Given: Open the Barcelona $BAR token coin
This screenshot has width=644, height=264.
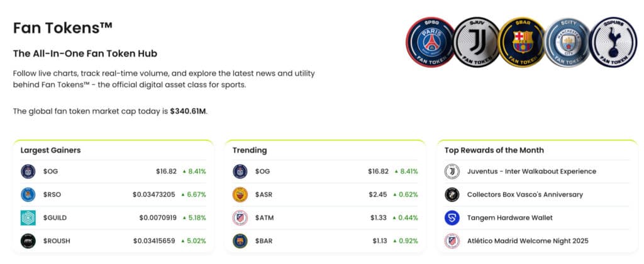Looking at the screenshot, I should pyautogui.click(x=521, y=42).
